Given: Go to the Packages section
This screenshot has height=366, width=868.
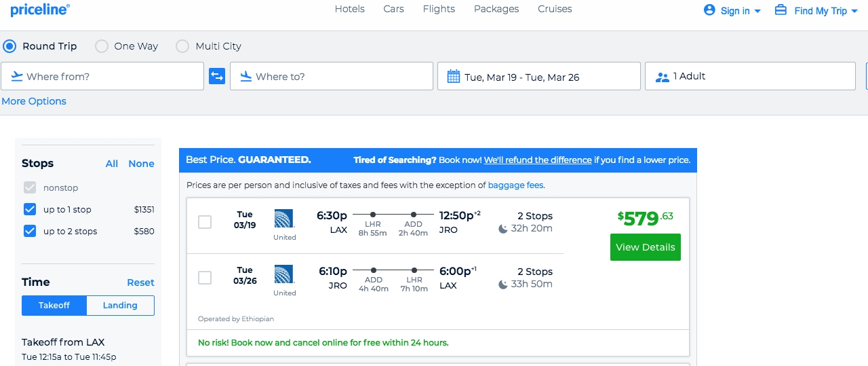Looking at the screenshot, I should click(x=496, y=9).
